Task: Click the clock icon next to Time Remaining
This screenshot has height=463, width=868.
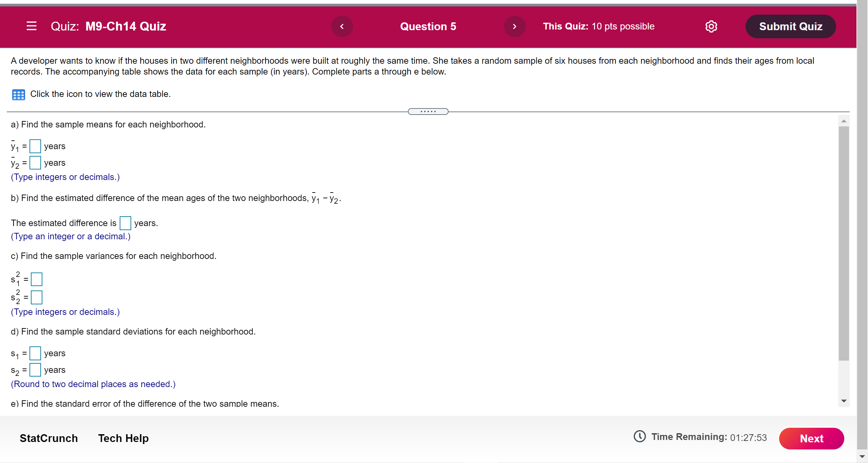Action: (639, 437)
